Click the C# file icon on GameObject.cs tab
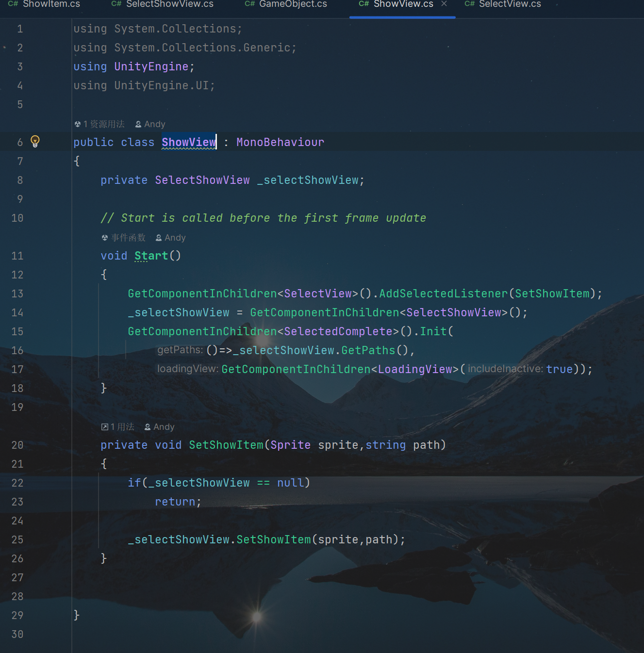The height and width of the screenshot is (653, 644). point(250,4)
